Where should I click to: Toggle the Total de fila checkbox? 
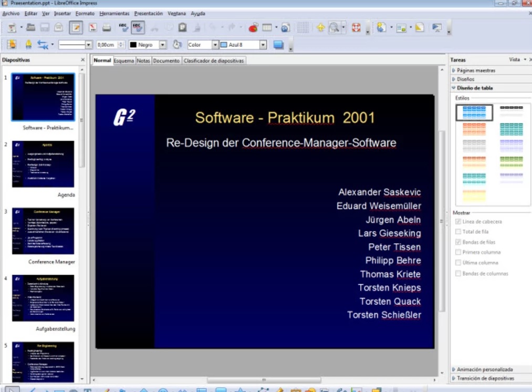458,232
